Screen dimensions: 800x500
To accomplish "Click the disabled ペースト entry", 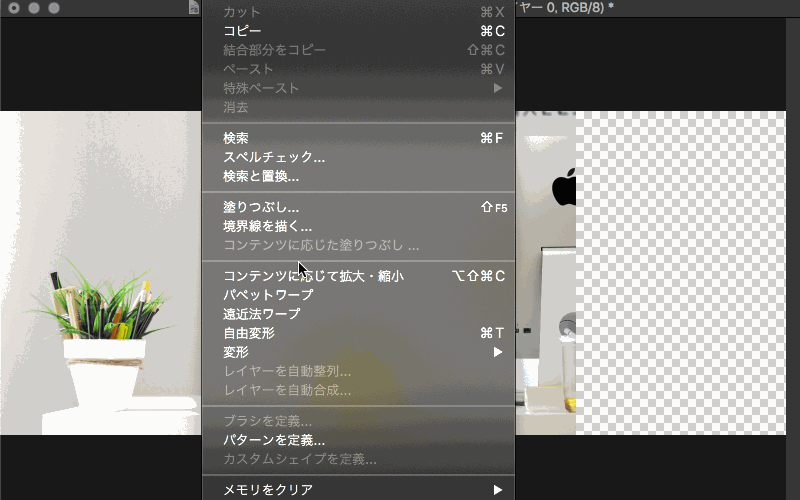I will pyautogui.click(x=358, y=69).
